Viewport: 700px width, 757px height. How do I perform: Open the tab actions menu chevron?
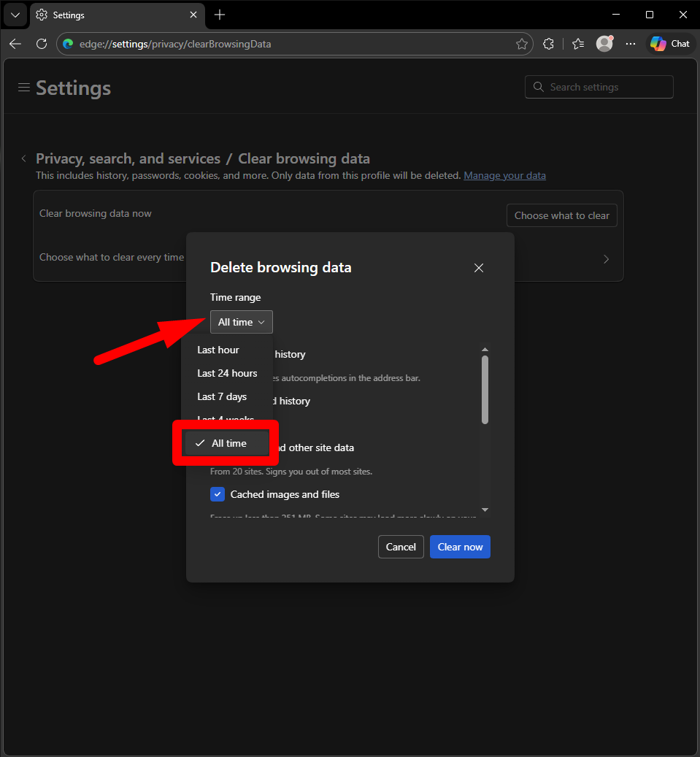(x=15, y=15)
